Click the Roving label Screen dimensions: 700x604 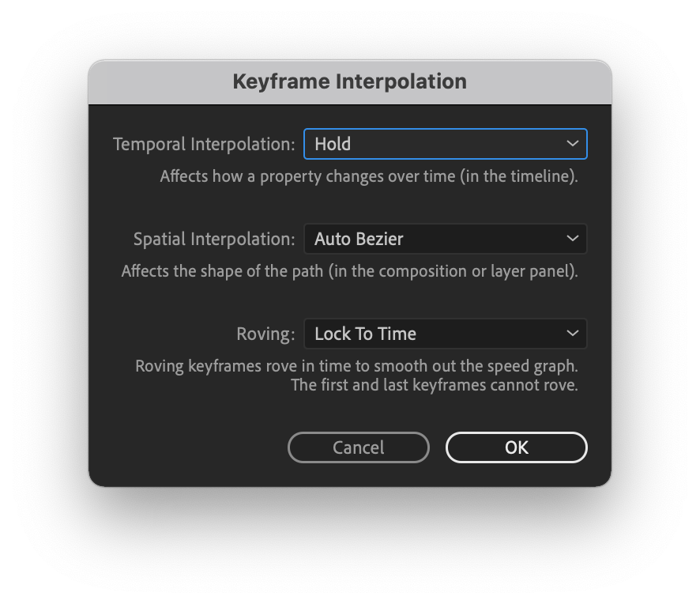[x=265, y=334]
